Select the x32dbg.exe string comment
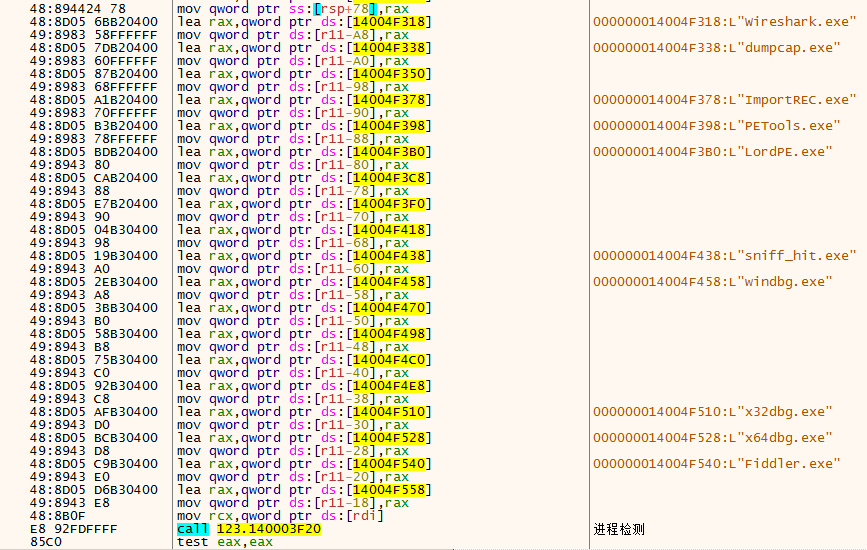The height and width of the screenshot is (550, 867). click(713, 412)
